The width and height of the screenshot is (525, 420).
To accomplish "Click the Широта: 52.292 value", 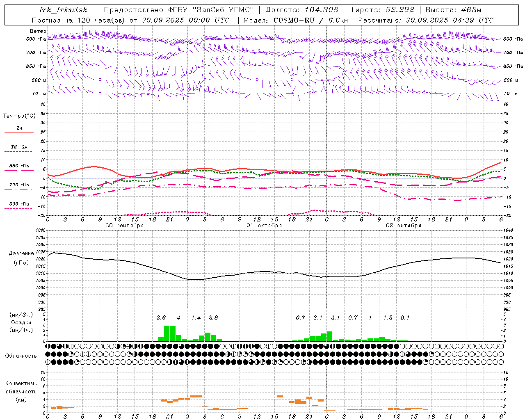I will [381, 10].
